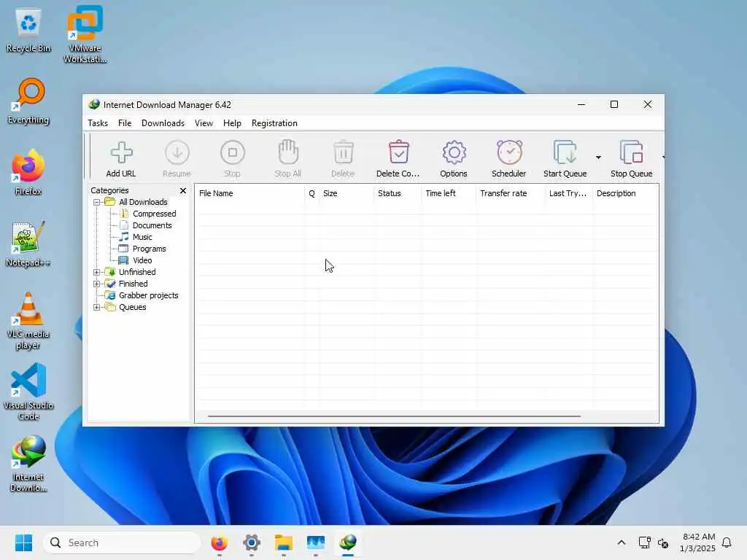Click the Description column header
The image size is (747, 560).
(625, 193)
